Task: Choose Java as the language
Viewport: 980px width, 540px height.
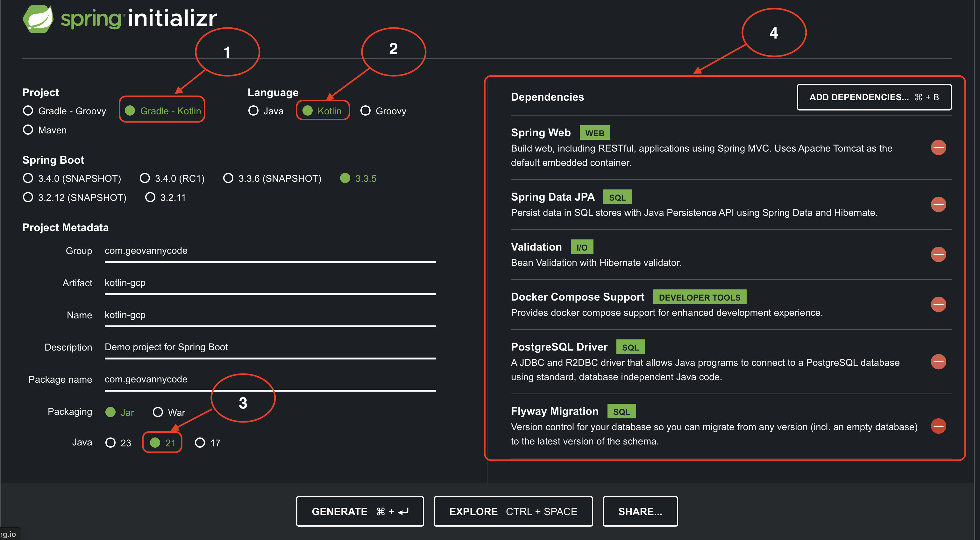Action: [x=253, y=111]
